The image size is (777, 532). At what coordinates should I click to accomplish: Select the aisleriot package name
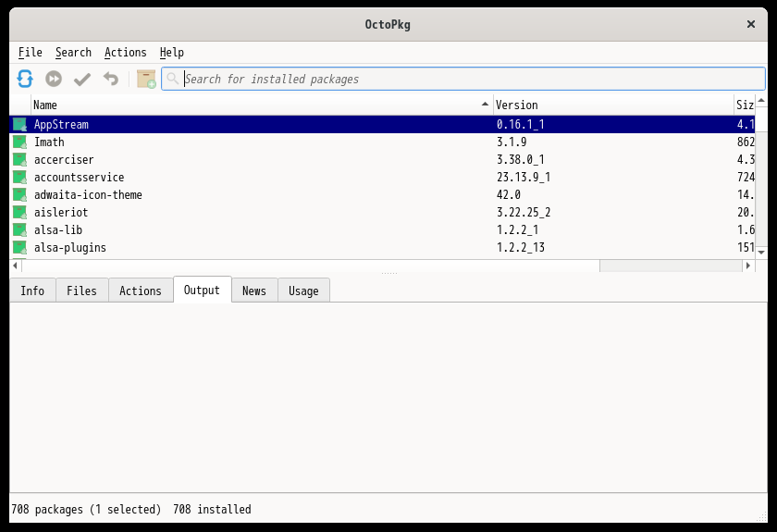coord(60,212)
